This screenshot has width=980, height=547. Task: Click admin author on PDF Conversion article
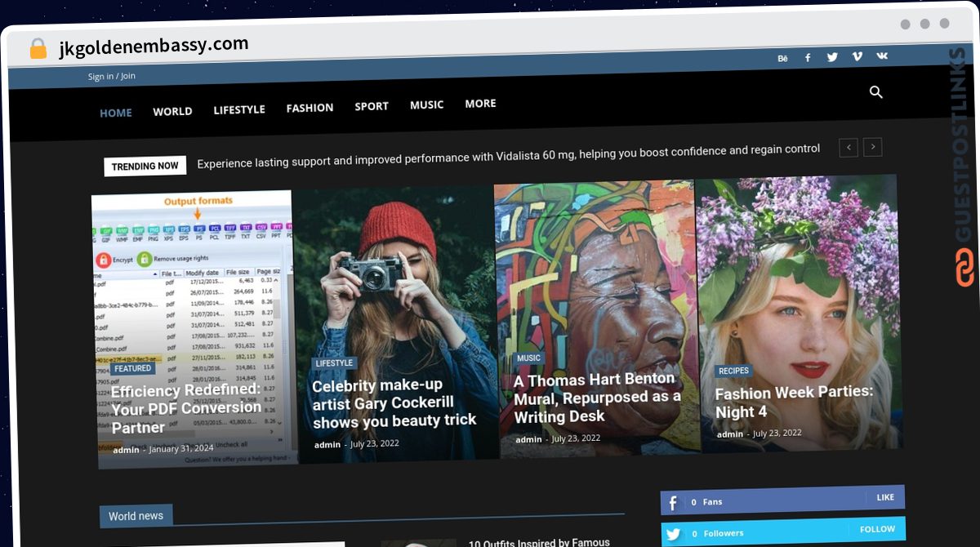pyautogui.click(x=126, y=450)
